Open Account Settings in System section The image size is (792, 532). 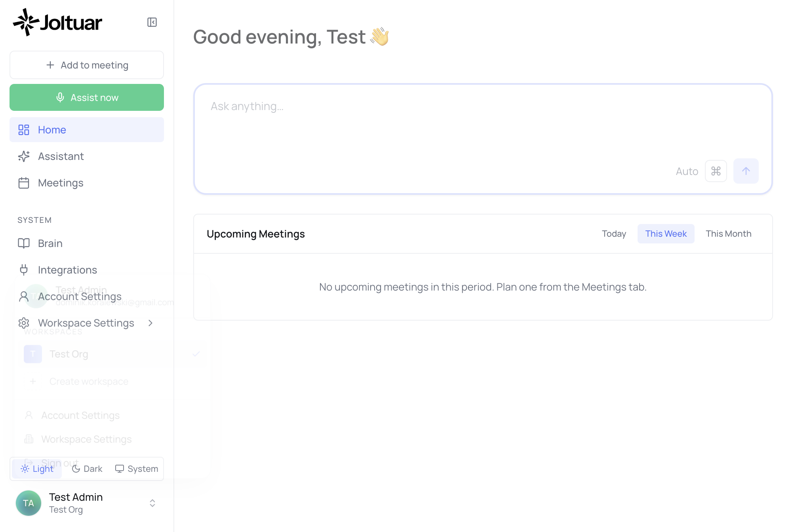pyautogui.click(x=87, y=296)
